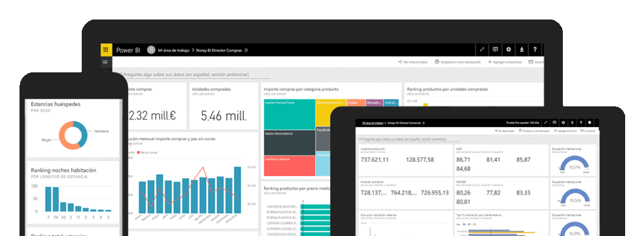Click 'Ver relacionados' on main dashboard
The width and height of the screenshot is (644, 236).
413,62
